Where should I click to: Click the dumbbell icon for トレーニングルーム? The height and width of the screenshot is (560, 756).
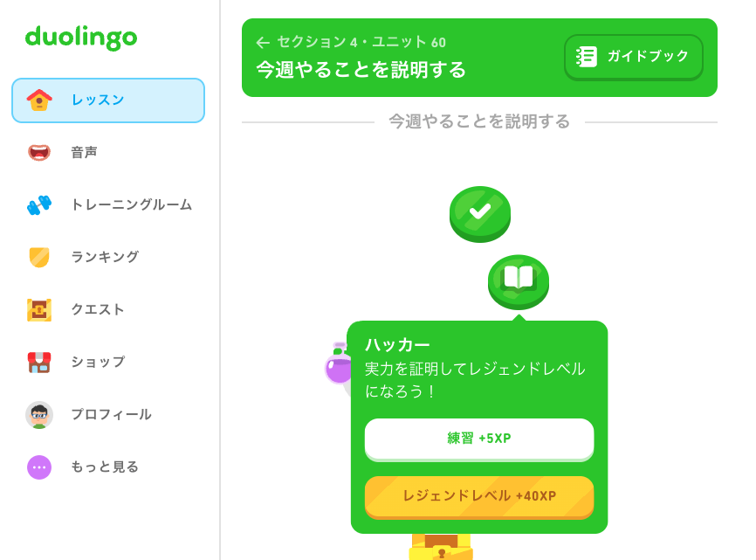[x=39, y=205]
